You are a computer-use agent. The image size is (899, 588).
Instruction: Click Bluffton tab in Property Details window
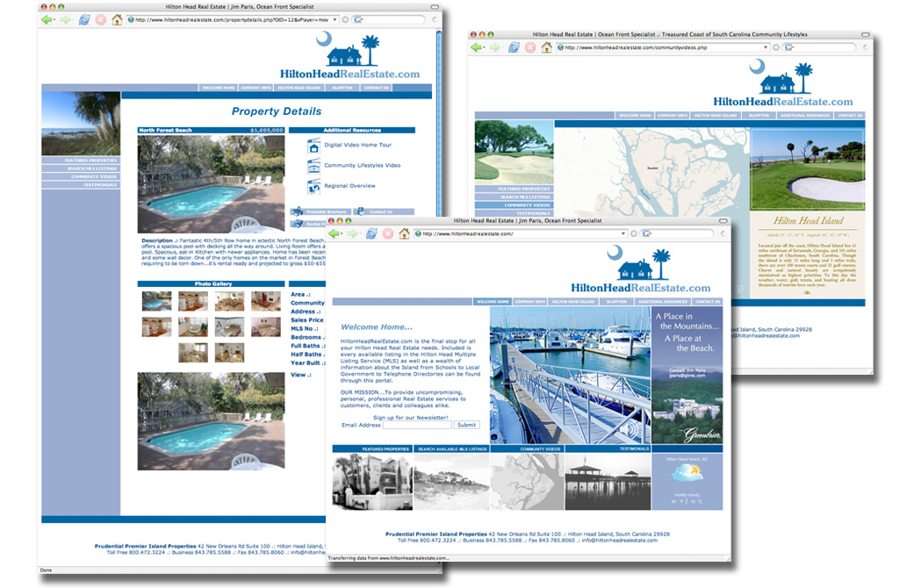[x=342, y=88]
